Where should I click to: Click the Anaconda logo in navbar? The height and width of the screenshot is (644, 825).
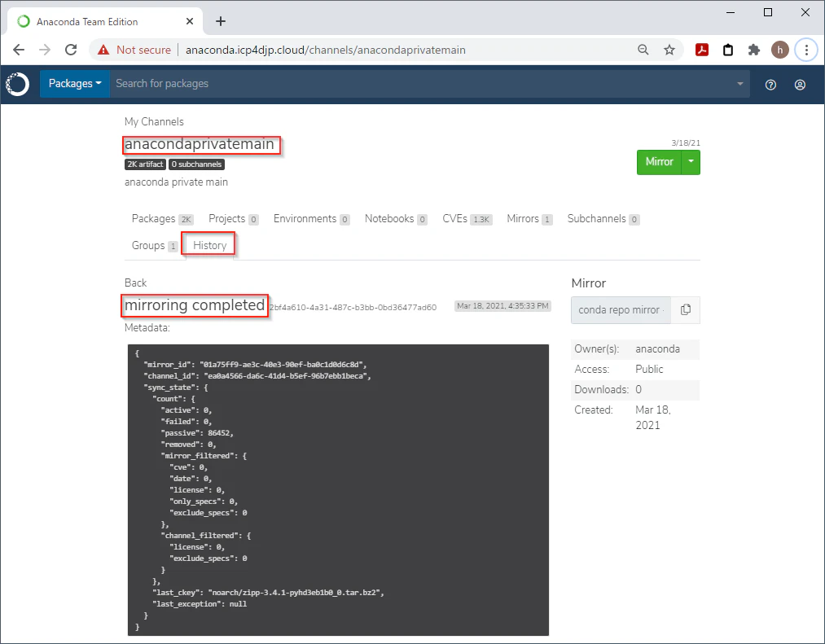(17, 84)
